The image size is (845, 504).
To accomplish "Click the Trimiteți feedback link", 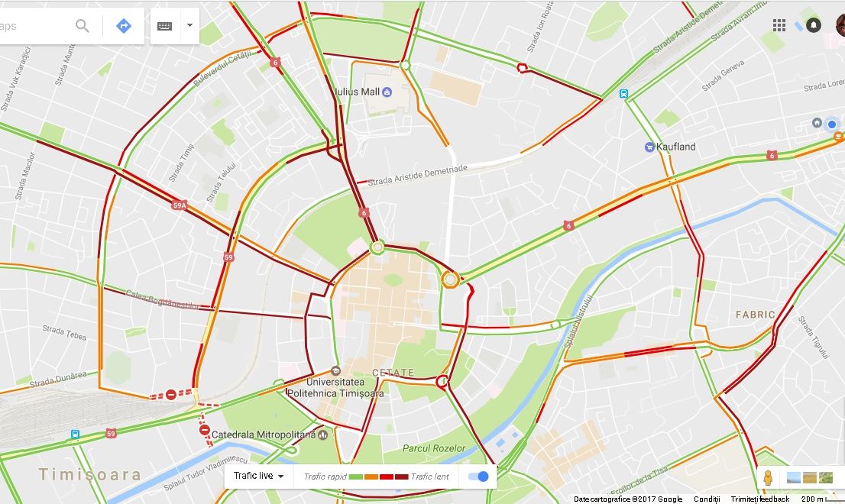I will (x=760, y=499).
